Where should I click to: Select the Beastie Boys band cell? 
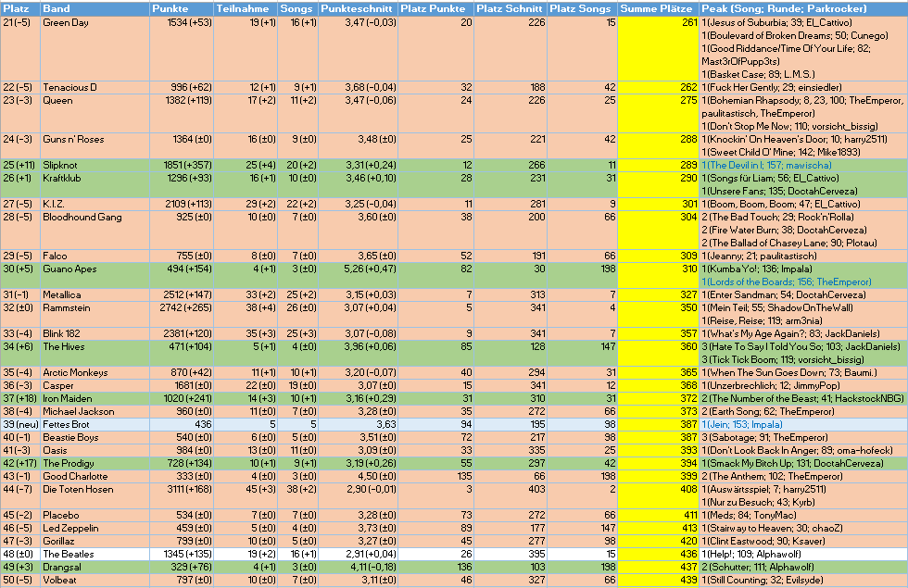click(x=95, y=437)
